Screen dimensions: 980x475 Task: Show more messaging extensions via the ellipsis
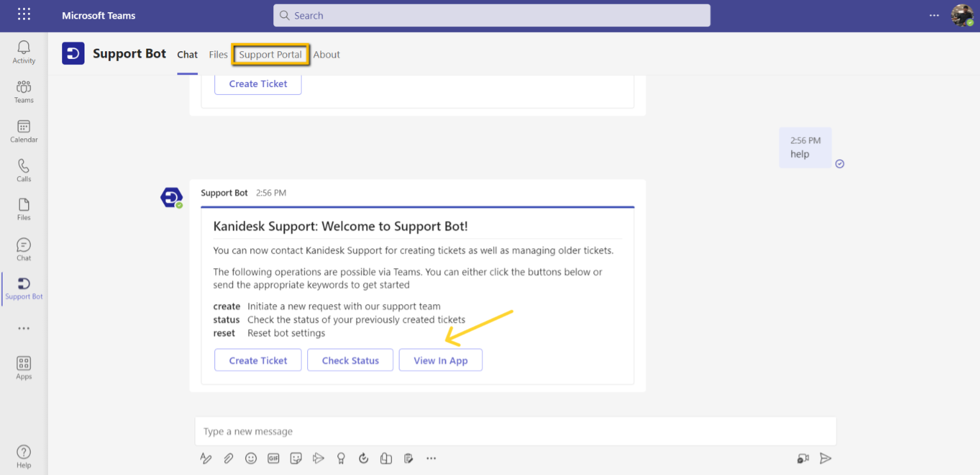[x=431, y=458]
